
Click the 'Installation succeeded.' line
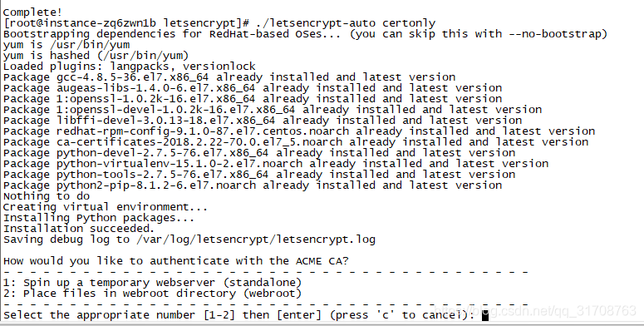[x=79, y=229]
